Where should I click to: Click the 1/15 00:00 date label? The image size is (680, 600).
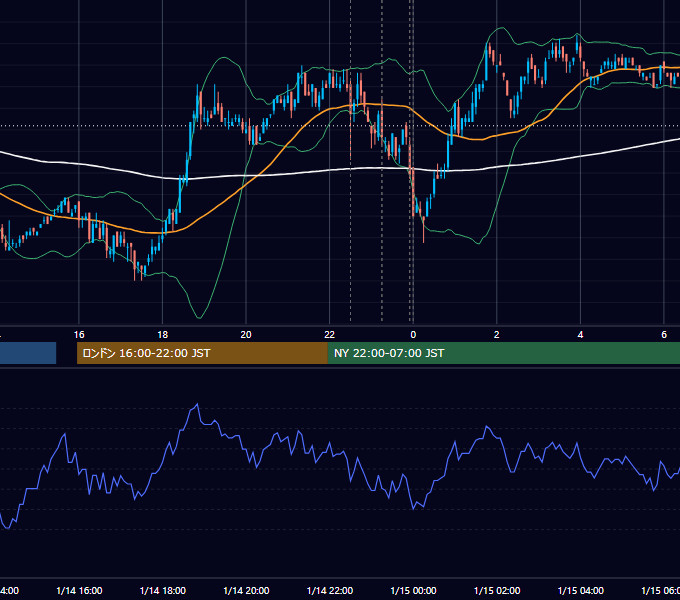pos(413,590)
